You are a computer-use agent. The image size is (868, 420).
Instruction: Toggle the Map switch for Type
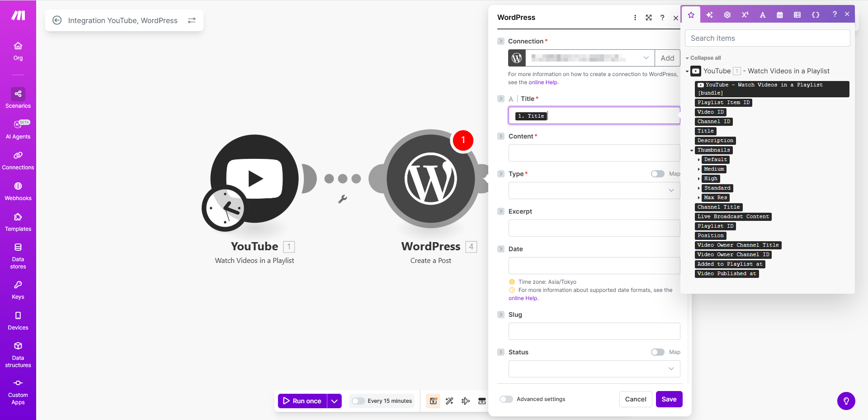coord(657,174)
